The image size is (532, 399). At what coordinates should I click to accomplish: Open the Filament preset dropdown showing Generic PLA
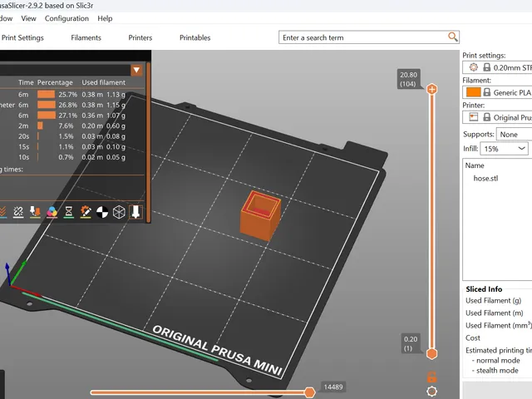click(x=497, y=92)
